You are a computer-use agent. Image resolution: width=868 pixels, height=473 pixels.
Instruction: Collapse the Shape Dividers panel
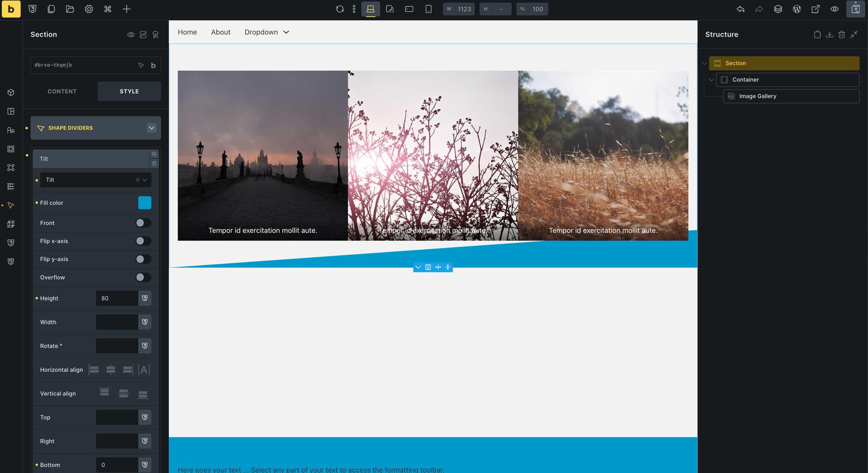(151, 128)
